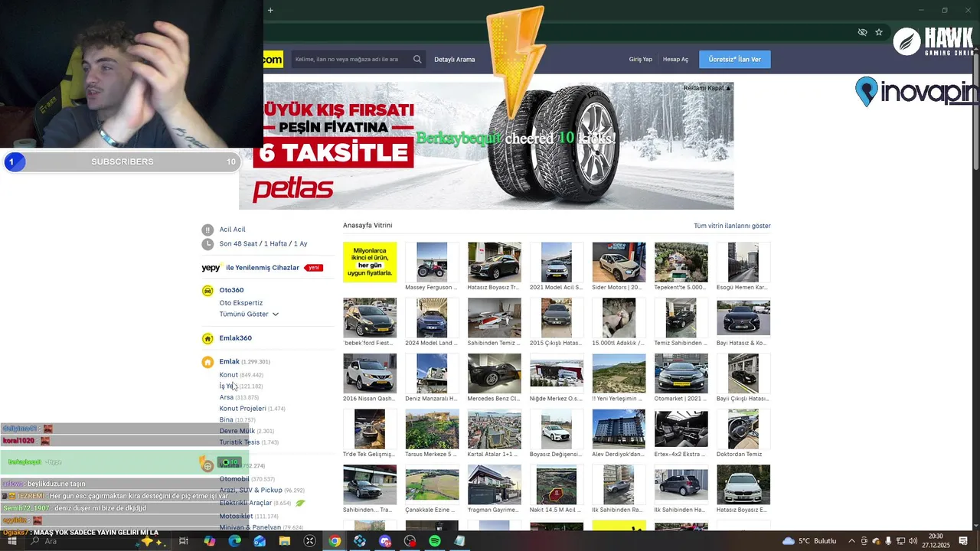Open the Motosiklet category

click(x=237, y=517)
